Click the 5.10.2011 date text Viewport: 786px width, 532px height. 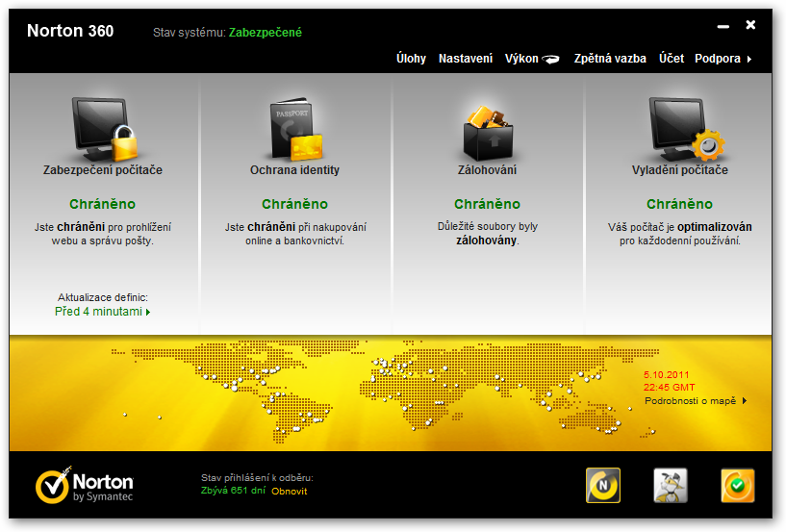[x=666, y=374]
